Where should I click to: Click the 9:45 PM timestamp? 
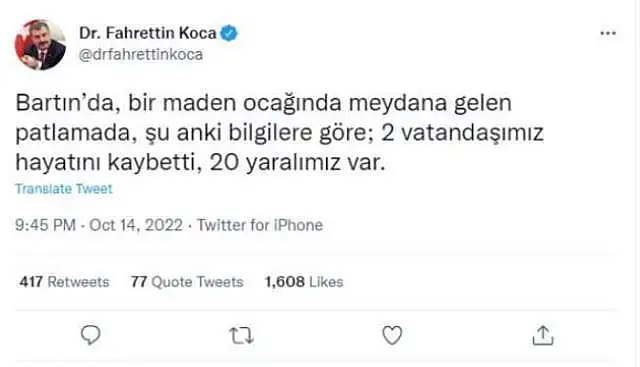pyautogui.click(x=45, y=225)
